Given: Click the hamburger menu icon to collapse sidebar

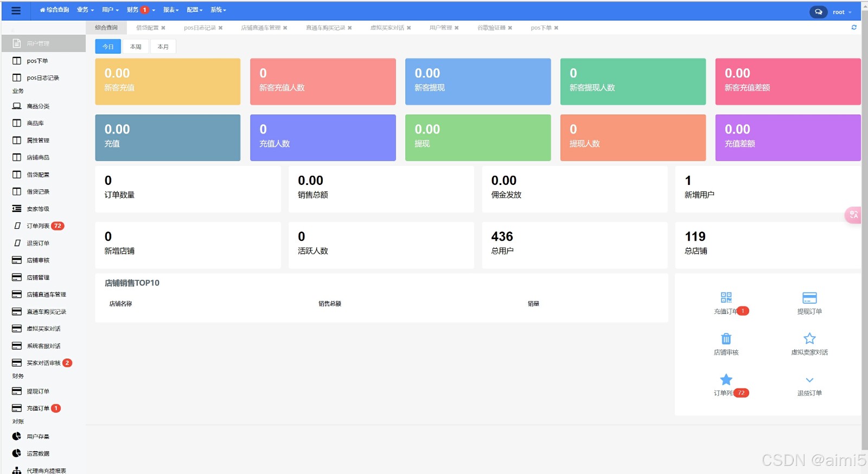Looking at the screenshot, I should click(16, 10).
